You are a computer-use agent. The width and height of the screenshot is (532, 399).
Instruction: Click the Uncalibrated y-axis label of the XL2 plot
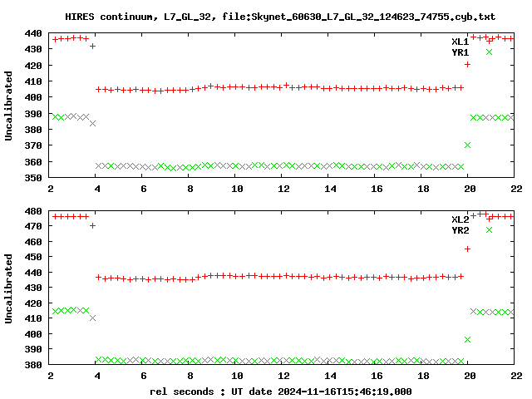8,288
